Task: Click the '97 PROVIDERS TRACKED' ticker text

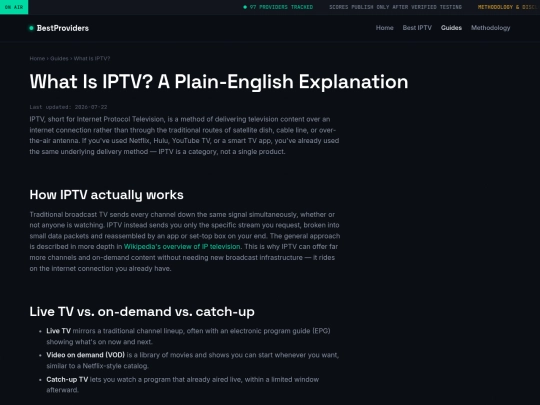Action: tap(281, 7)
